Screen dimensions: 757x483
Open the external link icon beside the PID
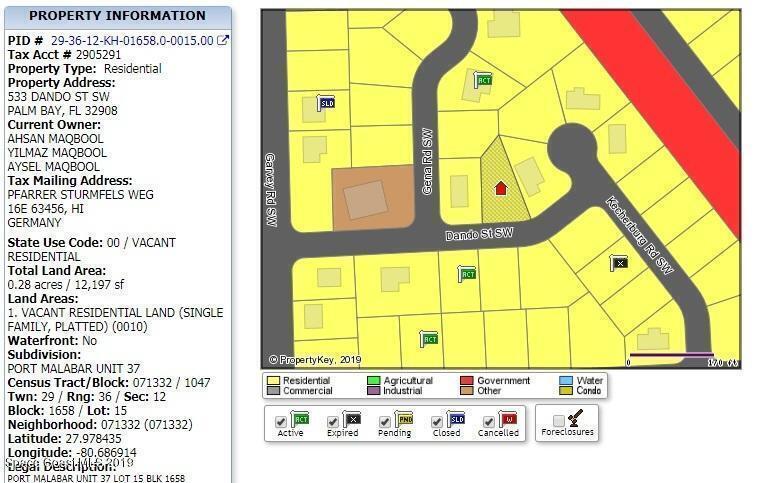[223, 41]
